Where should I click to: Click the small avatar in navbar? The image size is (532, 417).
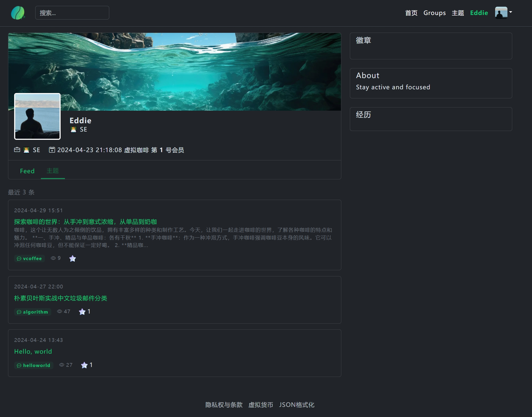[501, 13]
